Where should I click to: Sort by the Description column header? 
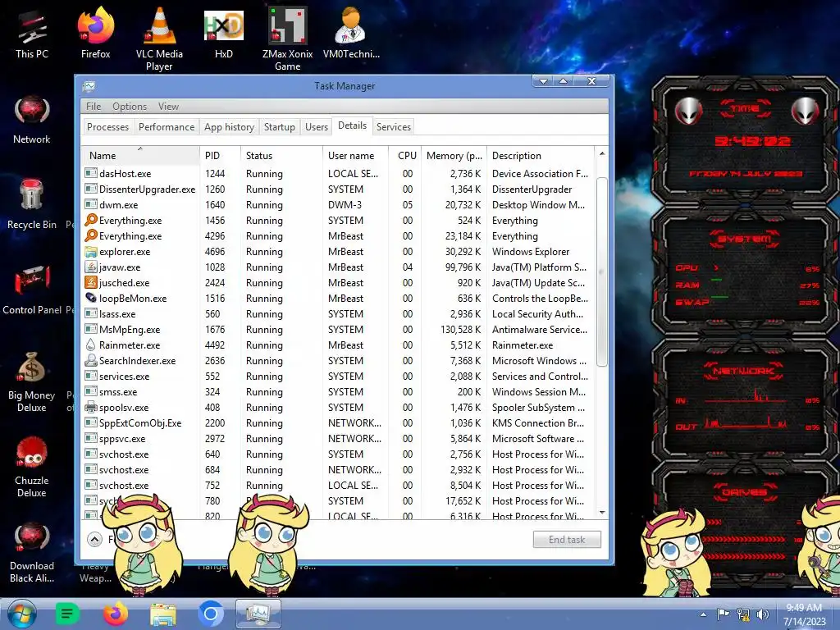(541, 155)
